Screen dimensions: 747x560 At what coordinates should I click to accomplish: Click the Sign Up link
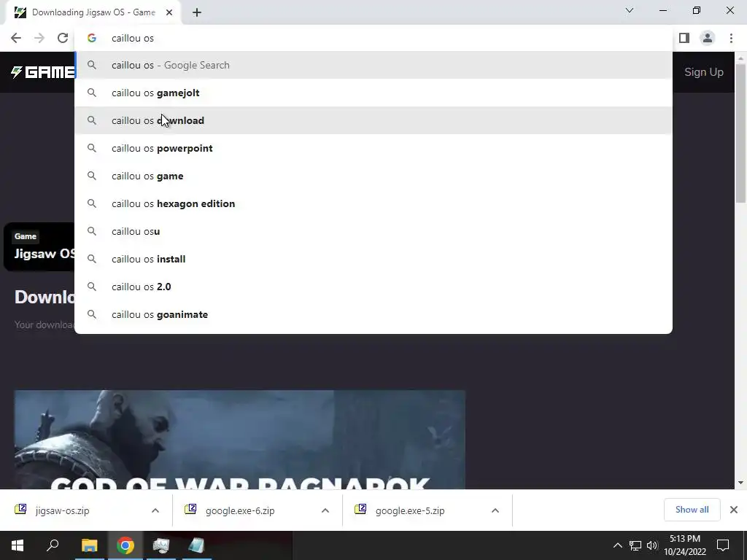pyautogui.click(x=704, y=72)
